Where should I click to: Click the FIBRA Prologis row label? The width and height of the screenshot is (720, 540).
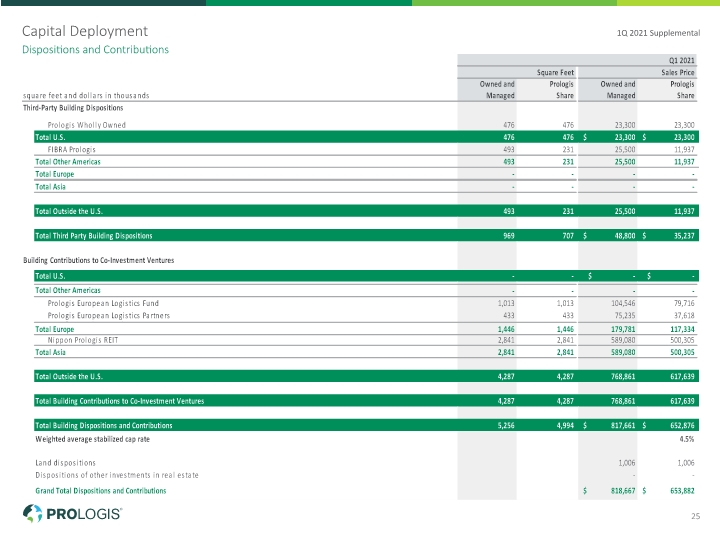point(72,150)
